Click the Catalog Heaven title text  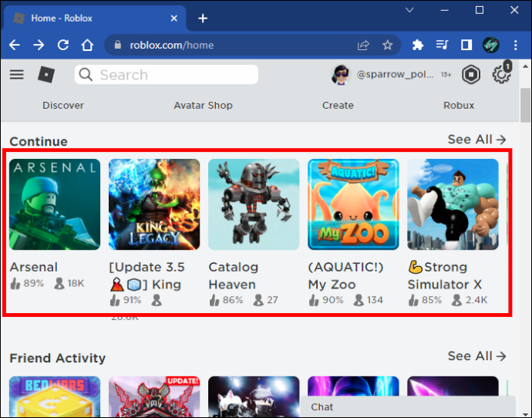tap(234, 275)
